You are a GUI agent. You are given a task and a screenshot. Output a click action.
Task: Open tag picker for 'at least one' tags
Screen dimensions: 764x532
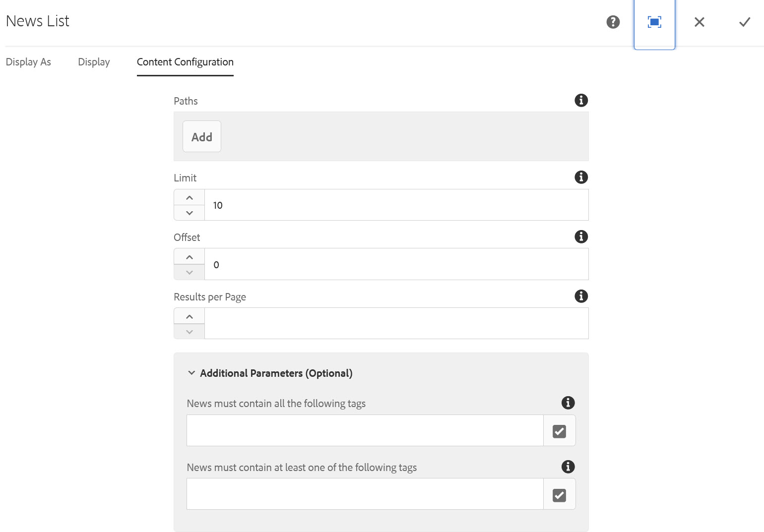pos(559,495)
